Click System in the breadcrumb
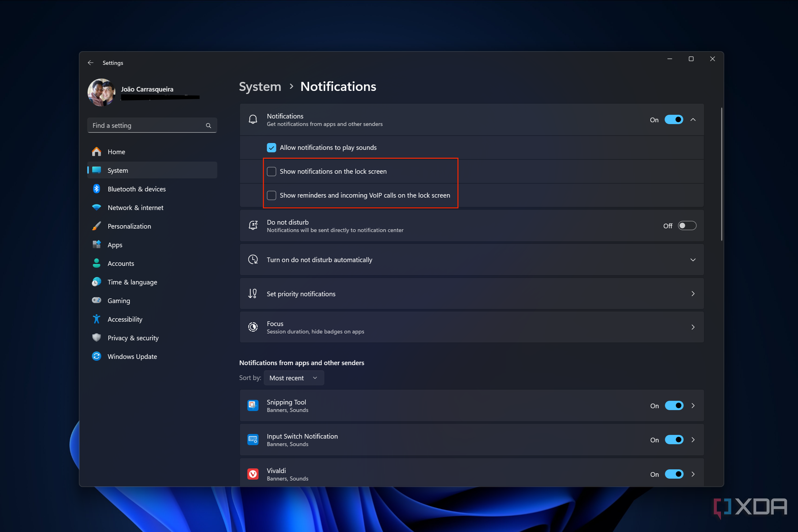The width and height of the screenshot is (798, 532). click(260, 87)
